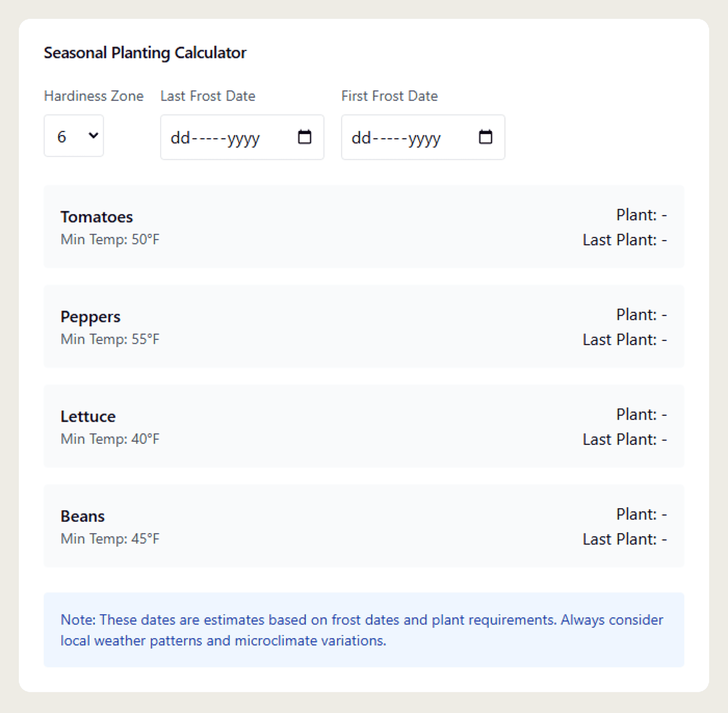Image resolution: width=728 pixels, height=713 pixels.
Task: Click the Last Frost Date input field
Action: pos(225,137)
